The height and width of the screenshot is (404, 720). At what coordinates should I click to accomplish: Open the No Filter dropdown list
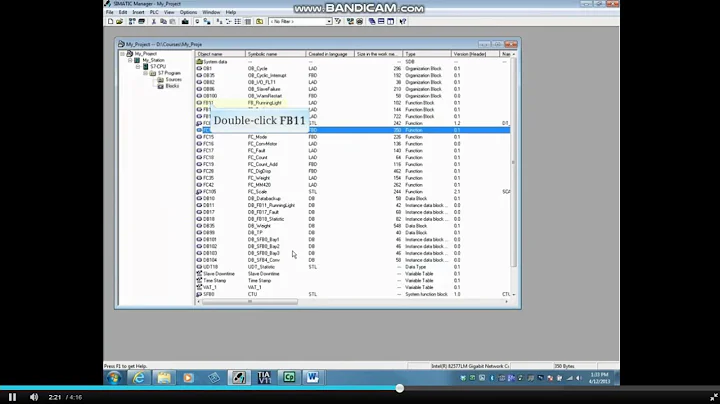point(329,22)
